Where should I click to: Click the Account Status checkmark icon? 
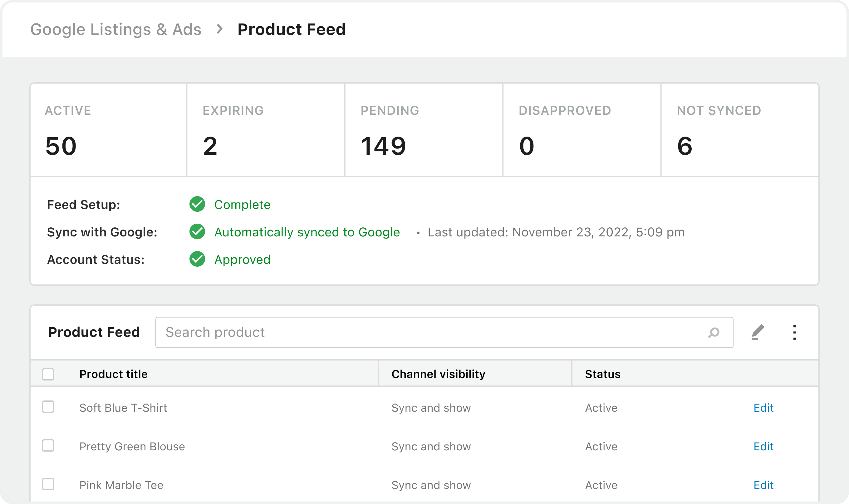pyautogui.click(x=197, y=259)
